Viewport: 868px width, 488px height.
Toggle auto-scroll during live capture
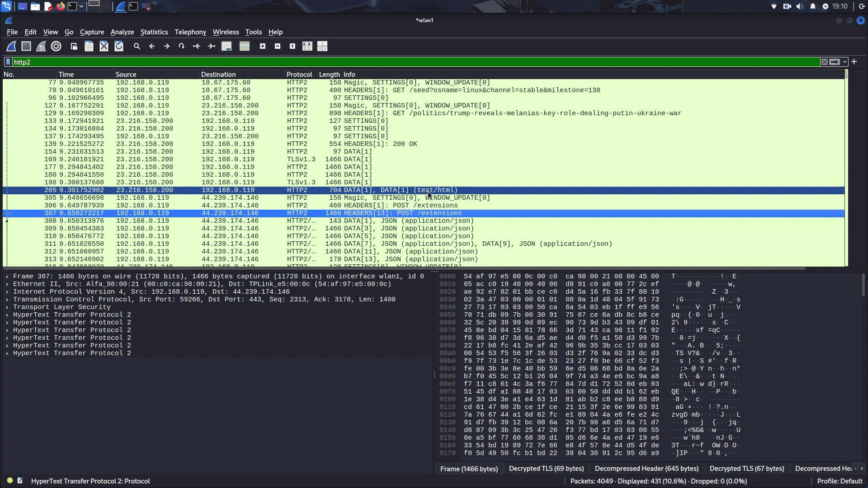tap(226, 46)
